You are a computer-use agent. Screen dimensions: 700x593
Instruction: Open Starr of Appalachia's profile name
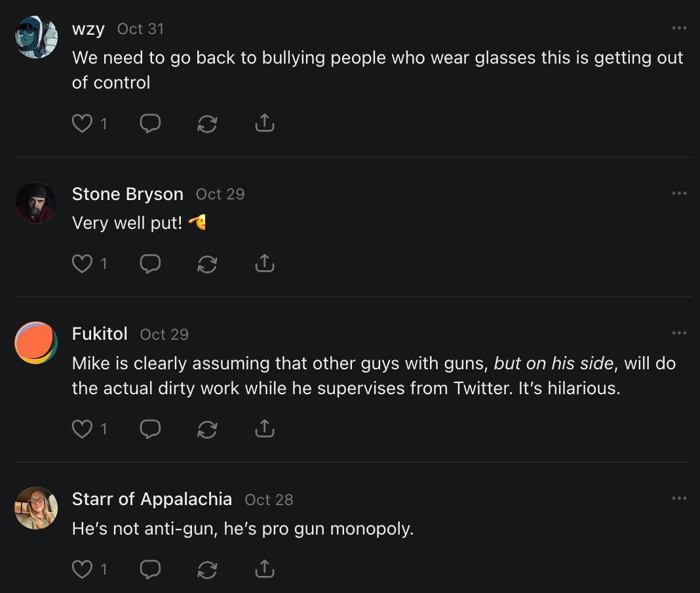151,499
